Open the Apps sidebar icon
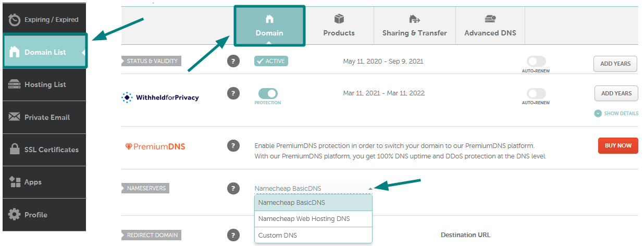 (x=15, y=182)
